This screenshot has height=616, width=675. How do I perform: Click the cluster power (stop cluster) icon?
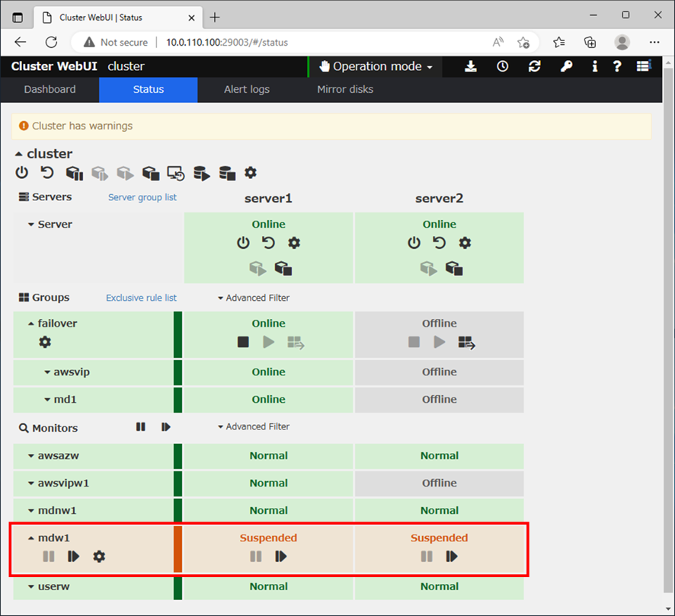(x=21, y=173)
